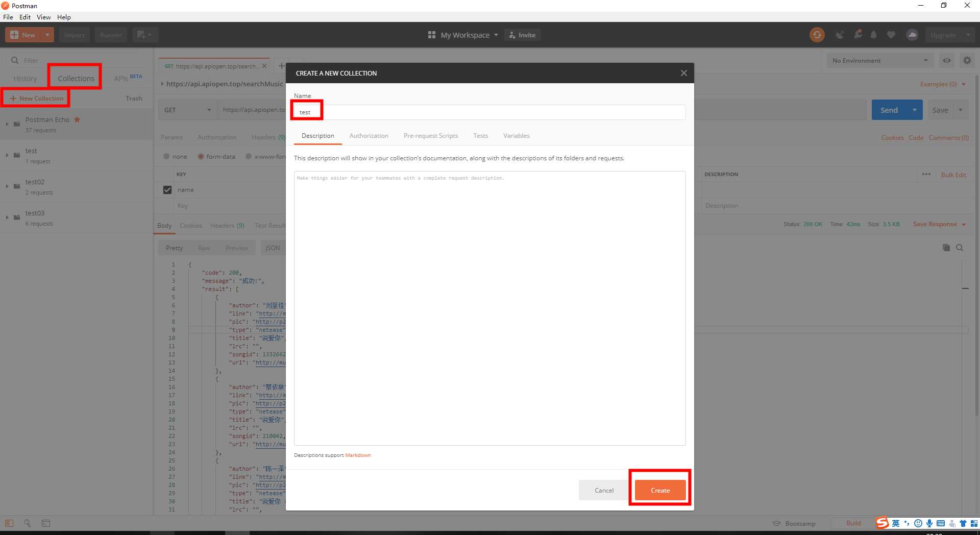The width and height of the screenshot is (980, 535).
Task: Open the No Environment dropdown
Action: tap(880, 60)
